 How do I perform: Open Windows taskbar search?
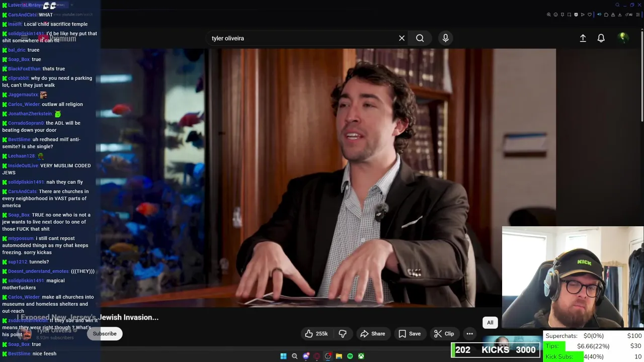[x=295, y=356]
